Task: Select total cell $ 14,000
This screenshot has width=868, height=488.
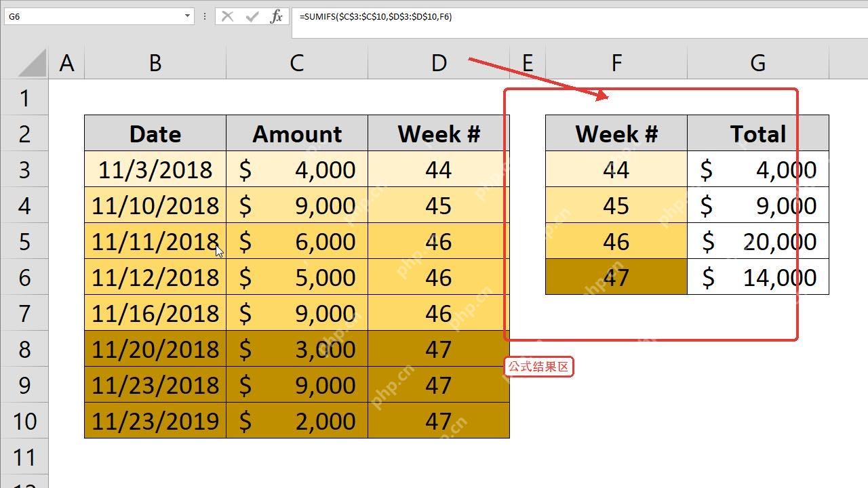Action: [x=758, y=277]
